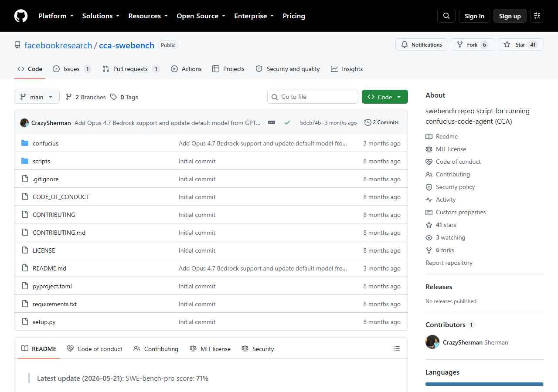This screenshot has width=558, height=392.
Task: Open Security and quality tab
Action: pyautogui.click(x=288, y=69)
